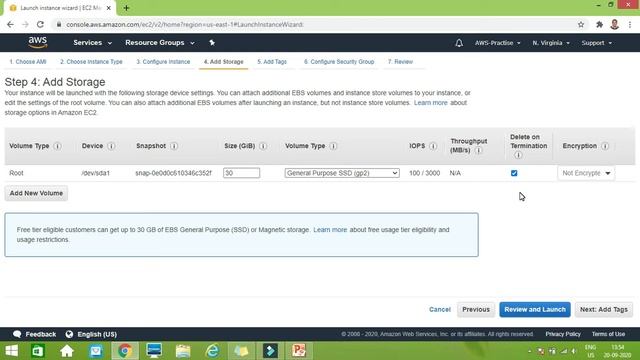
Task: Expand the Resource Groups menu
Action: coord(160,42)
